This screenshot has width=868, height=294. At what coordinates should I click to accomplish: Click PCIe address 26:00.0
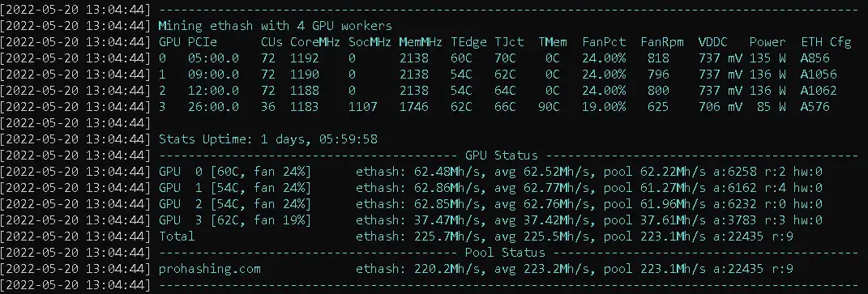213,106
